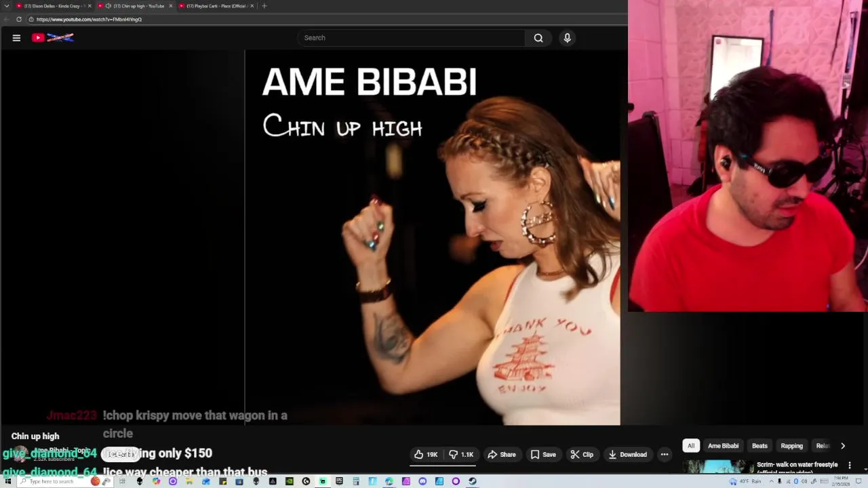Reload the page
The height and width of the screenshot is (488, 868).
(18, 20)
